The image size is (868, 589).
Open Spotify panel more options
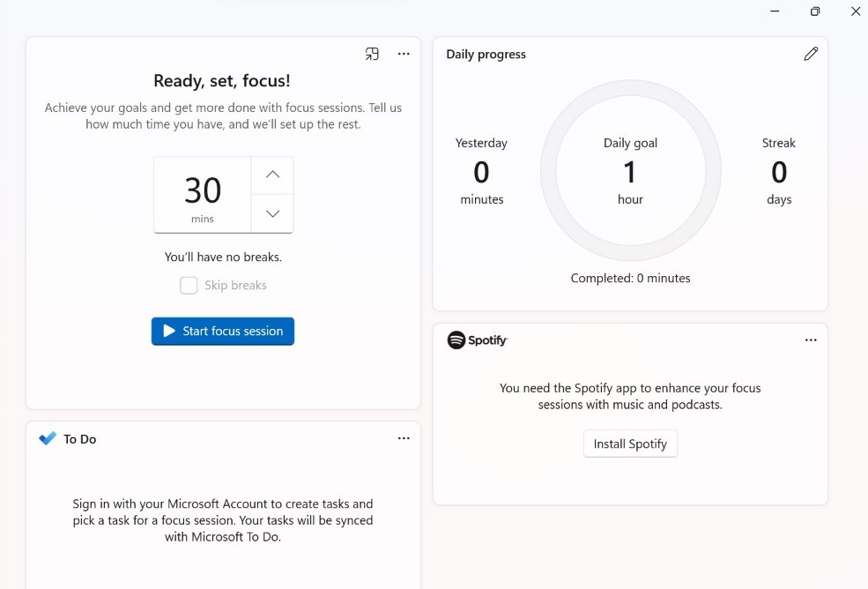click(x=811, y=340)
